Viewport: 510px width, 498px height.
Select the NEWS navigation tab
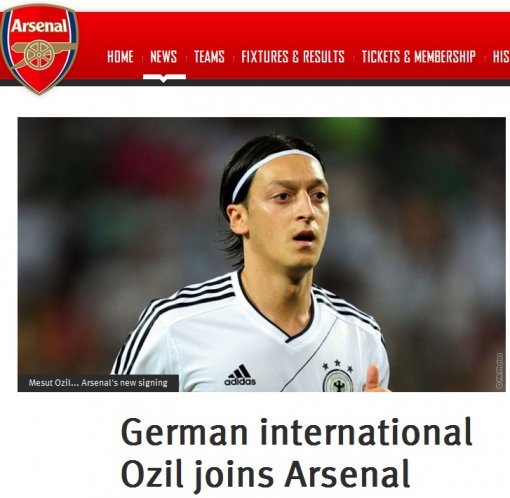pos(163,56)
